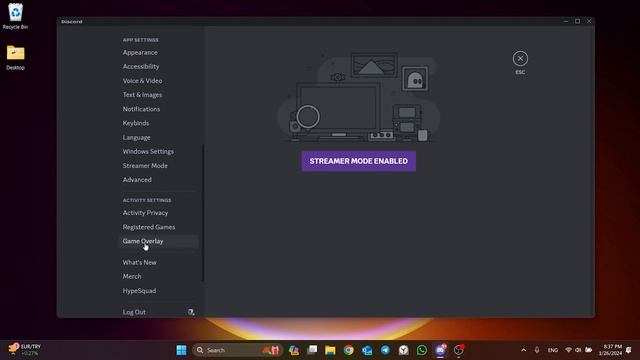Close settings with the ESC circle button
Screen dimensions: 640x360
click(x=520, y=58)
